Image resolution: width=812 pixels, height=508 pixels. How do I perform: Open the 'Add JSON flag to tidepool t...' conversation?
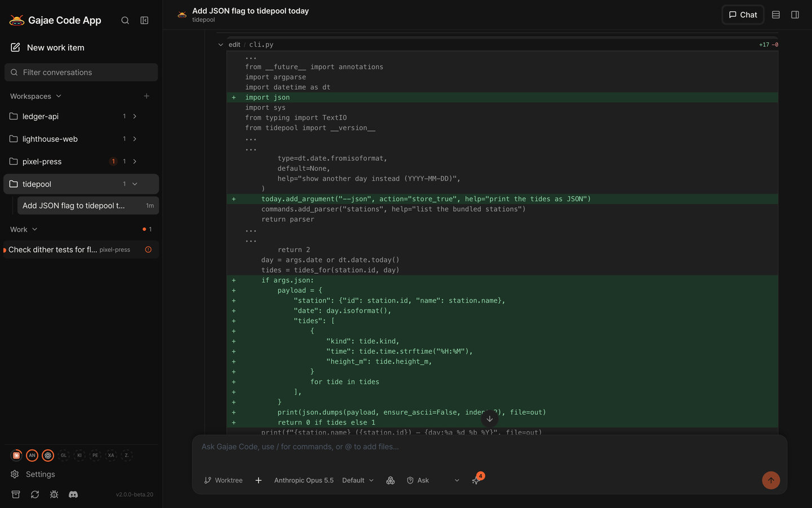pos(88,205)
